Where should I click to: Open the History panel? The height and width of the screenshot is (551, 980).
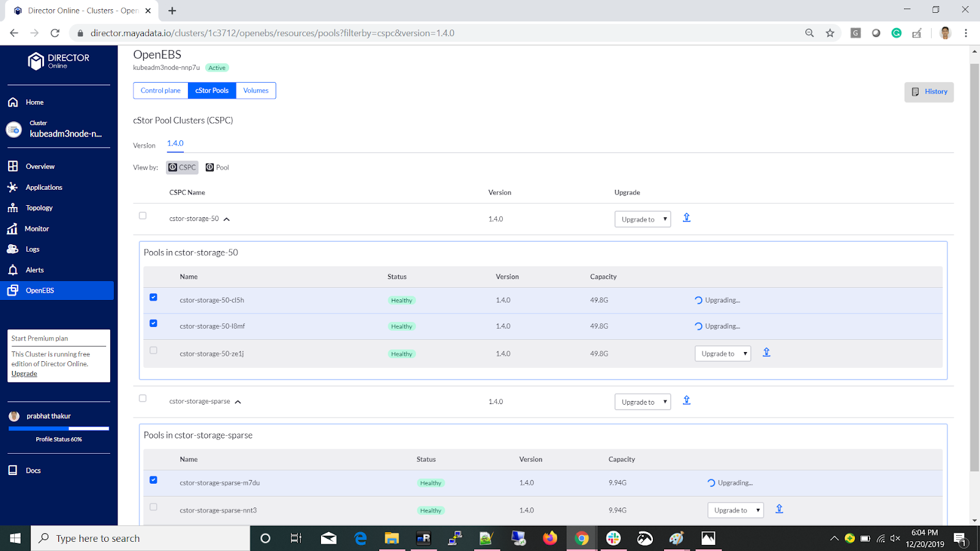tap(929, 92)
